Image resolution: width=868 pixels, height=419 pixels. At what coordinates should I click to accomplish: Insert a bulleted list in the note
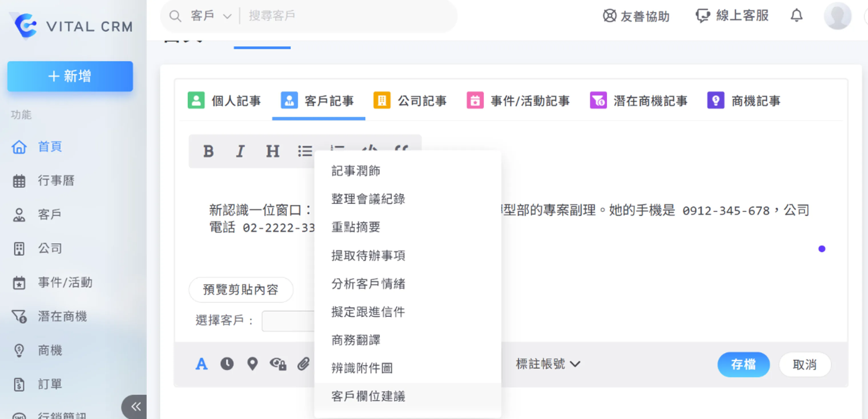click(x=305, y=151)
